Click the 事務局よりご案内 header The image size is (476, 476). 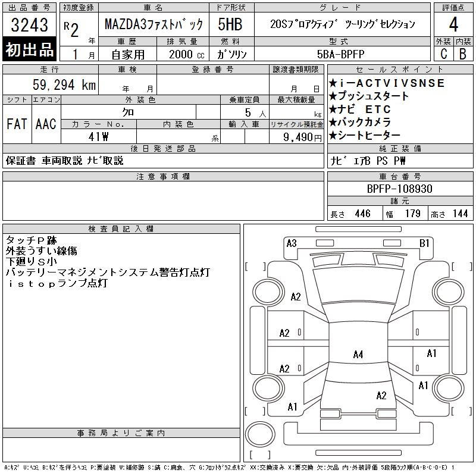tap(121, 433)
